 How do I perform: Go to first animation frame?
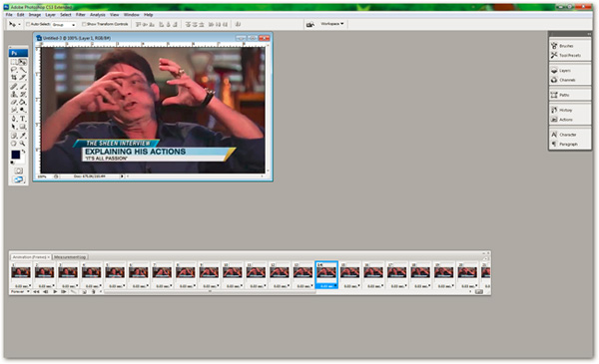point(36,291)
